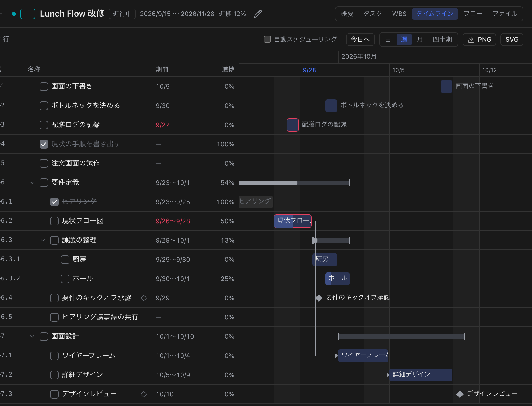
Task: Click the ヒアリング Gantt bar
Action: (x=256, y=202)
